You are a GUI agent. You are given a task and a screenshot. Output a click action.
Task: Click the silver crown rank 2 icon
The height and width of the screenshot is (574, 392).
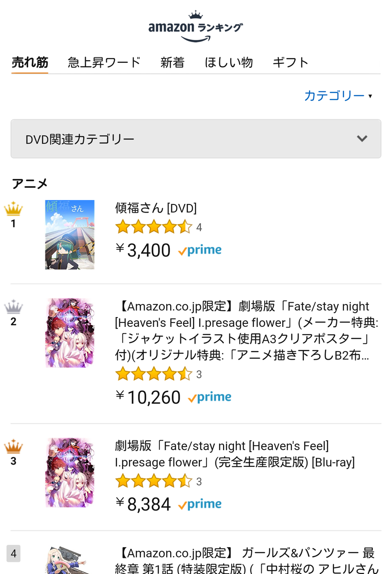(x=13, y=308)
